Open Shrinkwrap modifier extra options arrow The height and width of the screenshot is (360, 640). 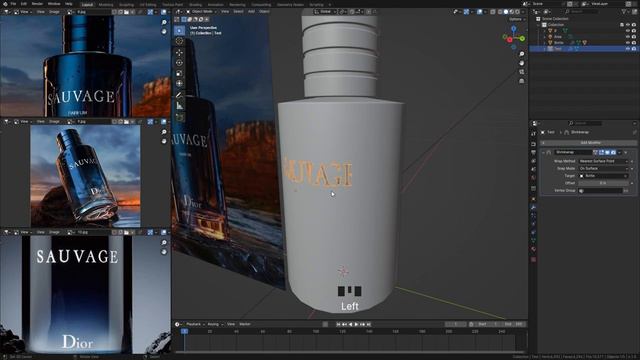click(x=620, y=152)
